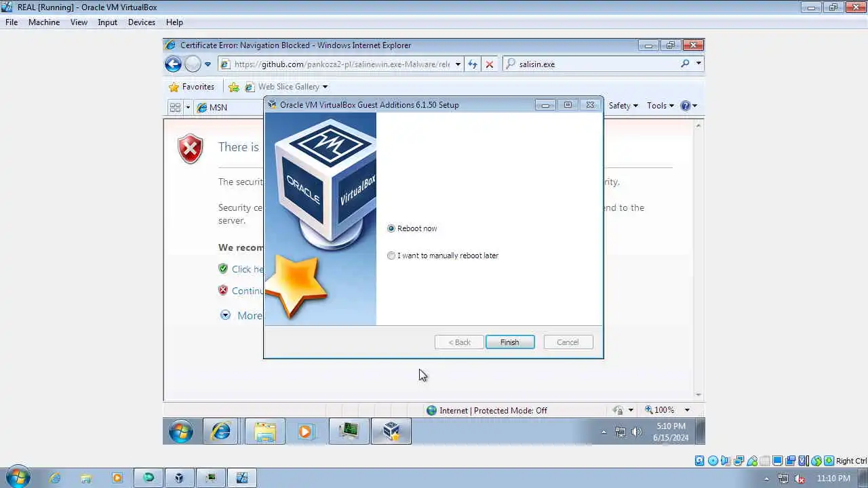
Task: Open the View menu
Action: [x=79, y=22]
